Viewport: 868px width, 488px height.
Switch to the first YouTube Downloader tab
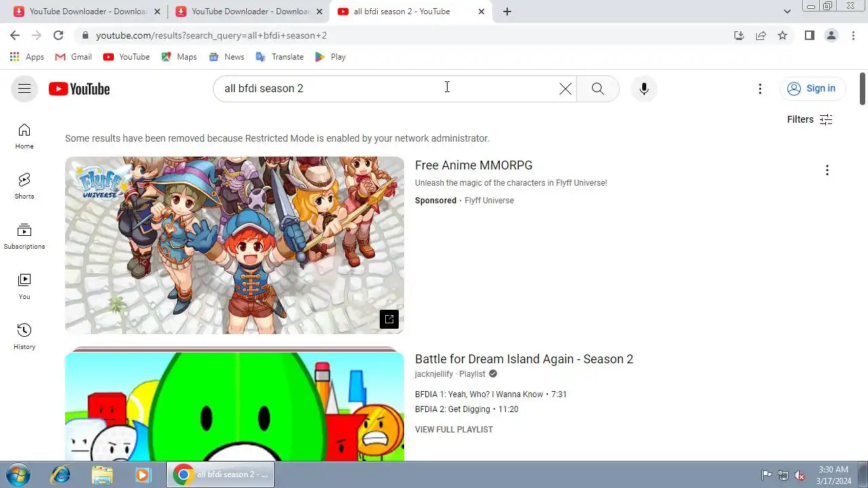[87, 12]
